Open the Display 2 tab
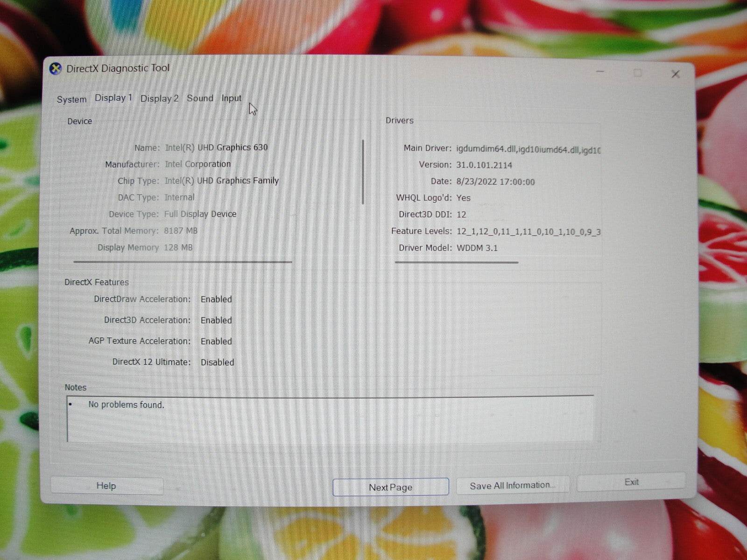 click(x=159, y=98)
